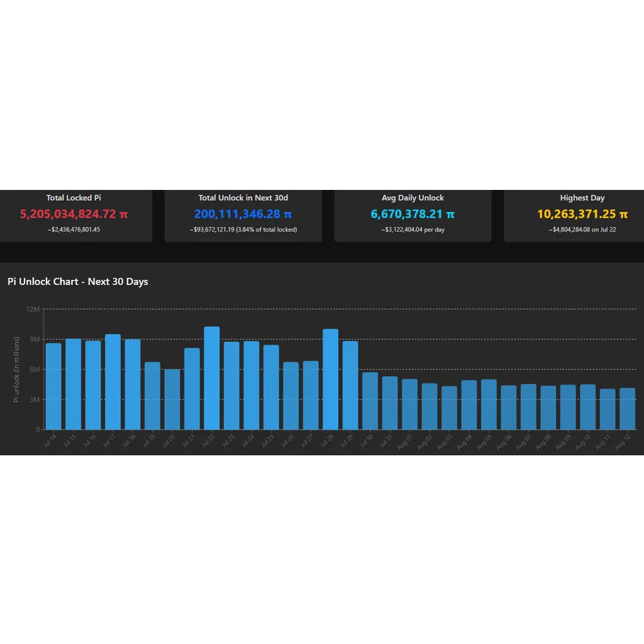Select the Jul 30 bar in the chart
Screen dimensions: 644x644
coord(370,401)
